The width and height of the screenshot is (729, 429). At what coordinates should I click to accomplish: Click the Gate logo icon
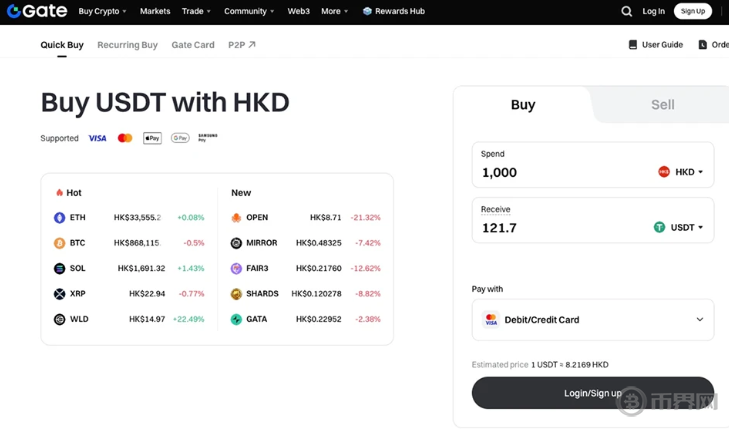(x=14, y=12)
